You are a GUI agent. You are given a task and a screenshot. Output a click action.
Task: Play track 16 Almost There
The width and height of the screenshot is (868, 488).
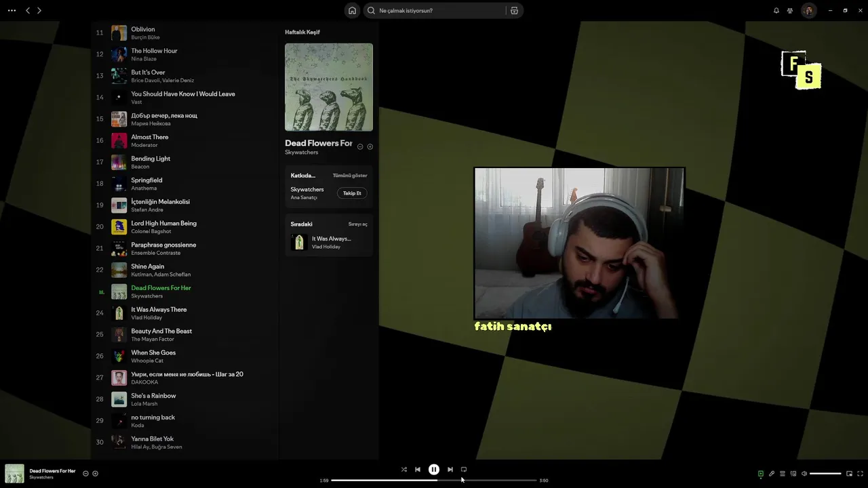183,140
